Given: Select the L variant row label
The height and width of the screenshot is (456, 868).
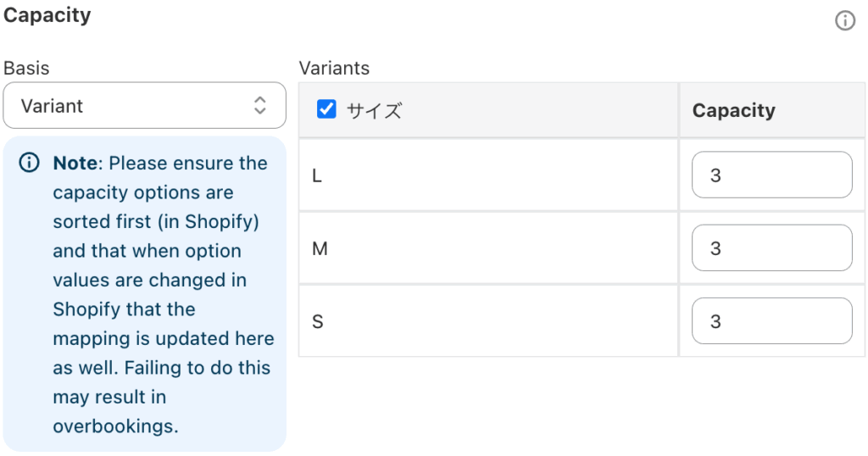Looking at the screenshot, I should 317,175.
